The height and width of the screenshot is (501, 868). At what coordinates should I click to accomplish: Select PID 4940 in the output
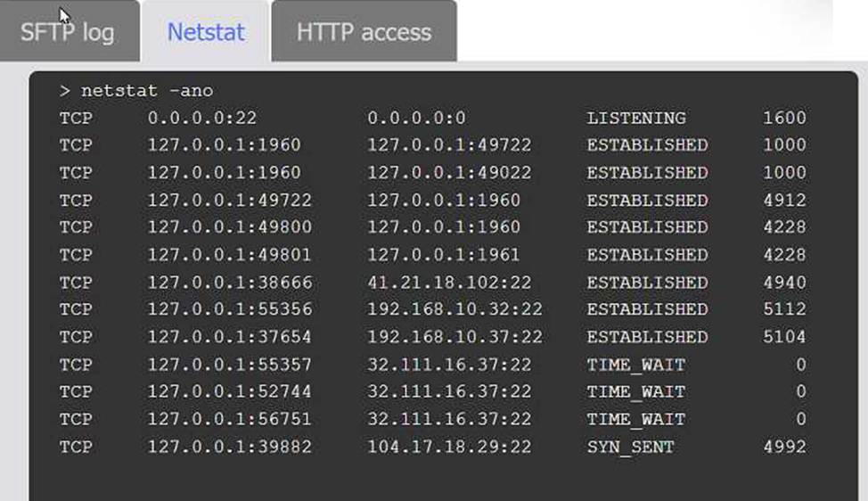pos(783,283)
